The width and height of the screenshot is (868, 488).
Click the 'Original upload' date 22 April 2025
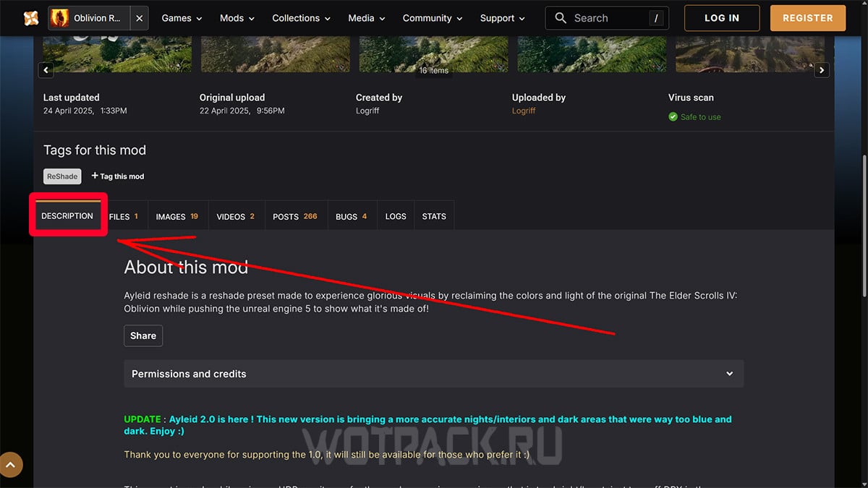pos(242,111)
